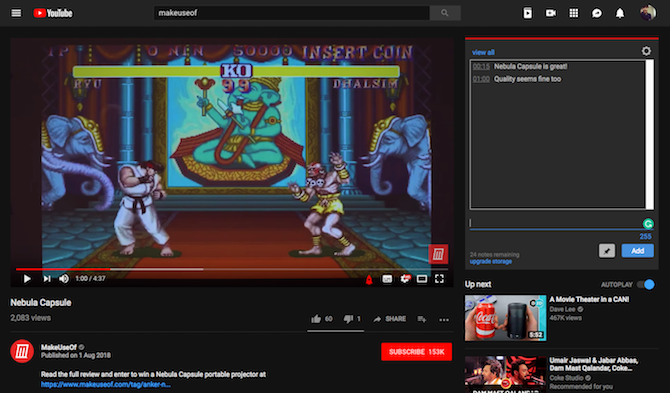670x393 pixels.
Task: Click the MakeUseOf watermark in the video
Action: pos(438,254)
